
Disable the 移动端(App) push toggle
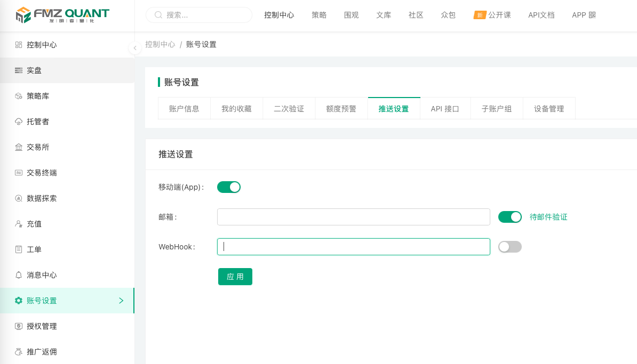click(x=229, y=187)
